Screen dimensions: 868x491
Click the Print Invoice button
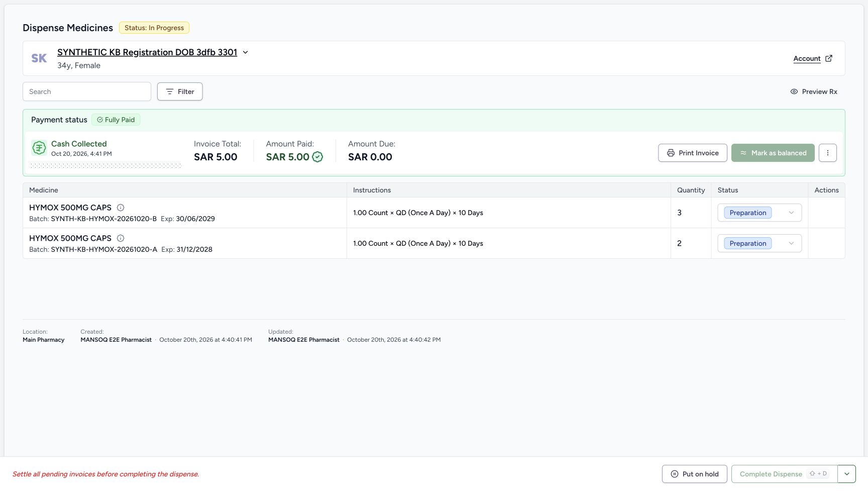coord(693,153)
